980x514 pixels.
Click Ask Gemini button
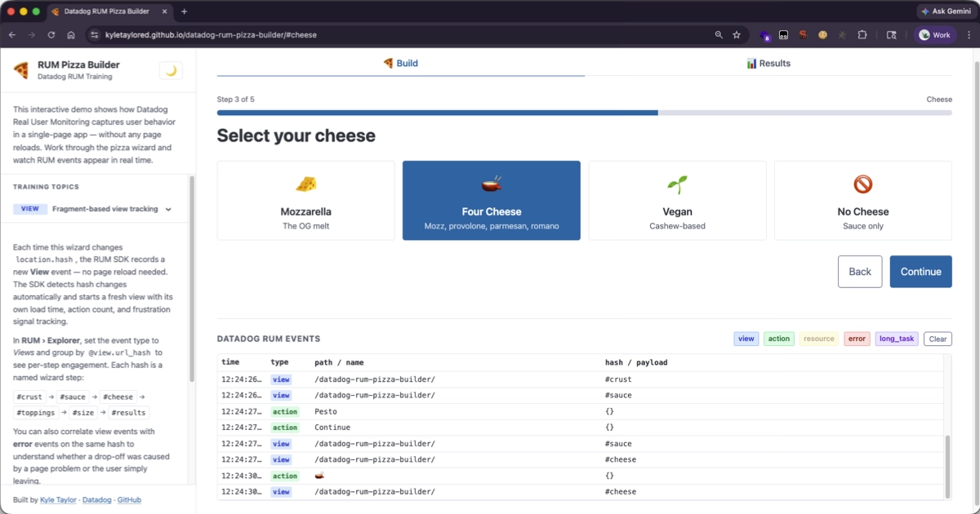click(946, 11)
